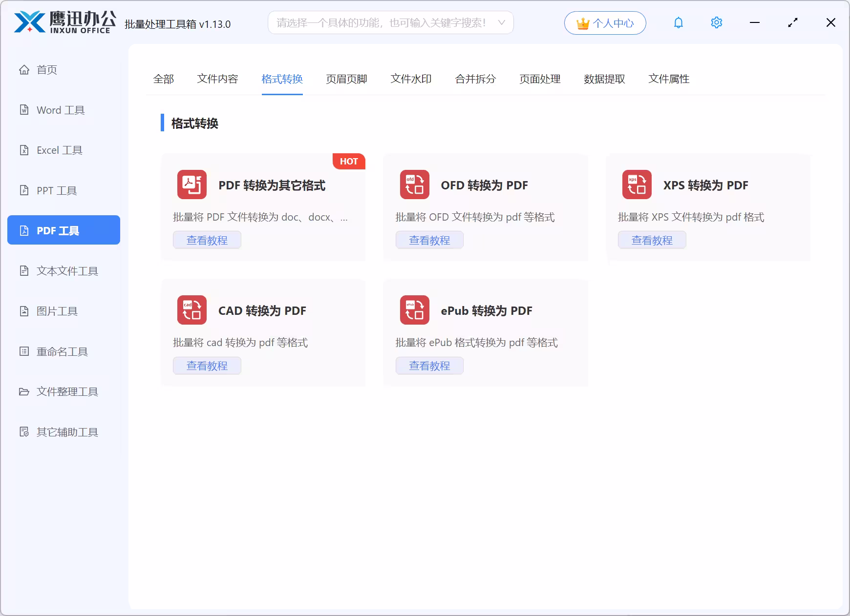
Task: Open the PDF 转换为其它格式 tool icon
Action: coord(192,185)
